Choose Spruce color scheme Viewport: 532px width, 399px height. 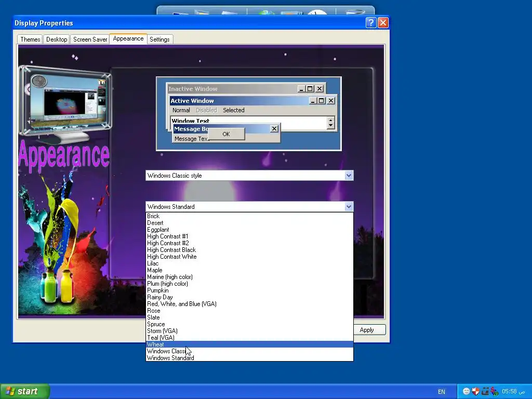tap(249, 324)
